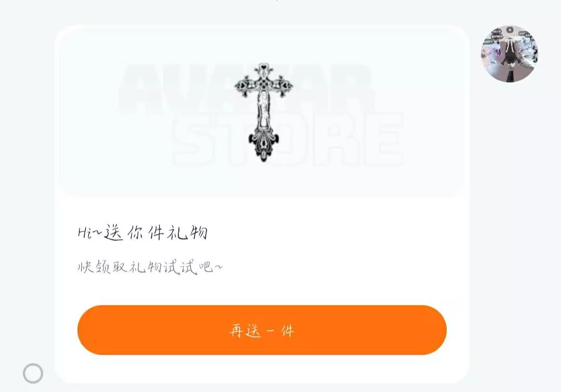The height and width of the screenshot is (392, 561).
Task: Open the gift preview banner area
Action: (262, 112)
